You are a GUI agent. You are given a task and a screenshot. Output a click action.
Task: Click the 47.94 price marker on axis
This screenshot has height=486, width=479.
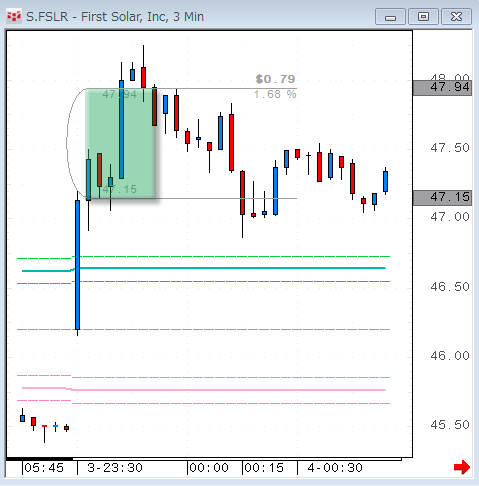pyautogui.click(x=442, y=88)
